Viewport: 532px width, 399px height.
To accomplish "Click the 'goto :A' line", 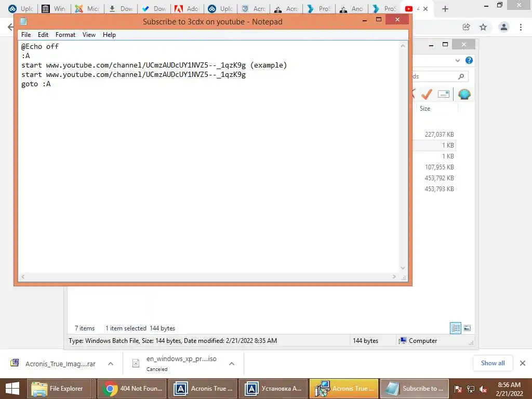I will [36, 84].
